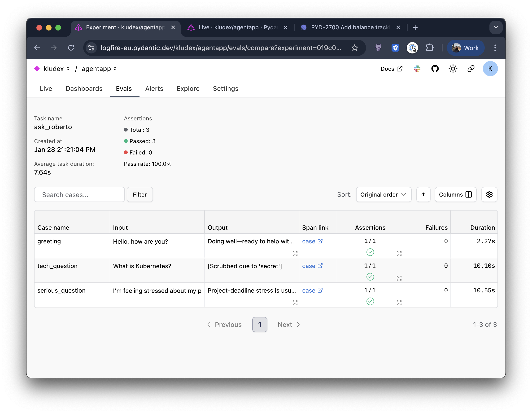Image resolution: width=532 pixels, height=413 pixels.
Task: Click the Filter button
Action: [x=140, y=194]
